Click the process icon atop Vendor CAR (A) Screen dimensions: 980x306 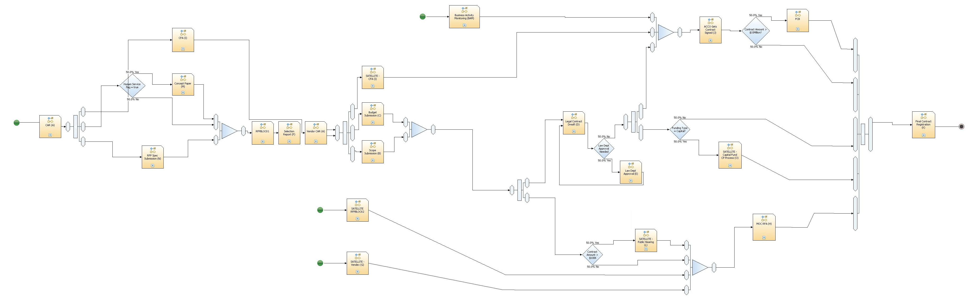(x=316, y=125)
